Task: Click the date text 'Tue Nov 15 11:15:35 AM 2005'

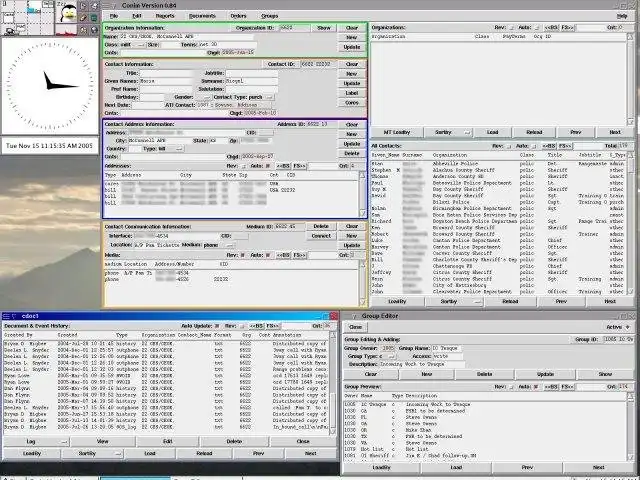Action: [x=49, y=146]
